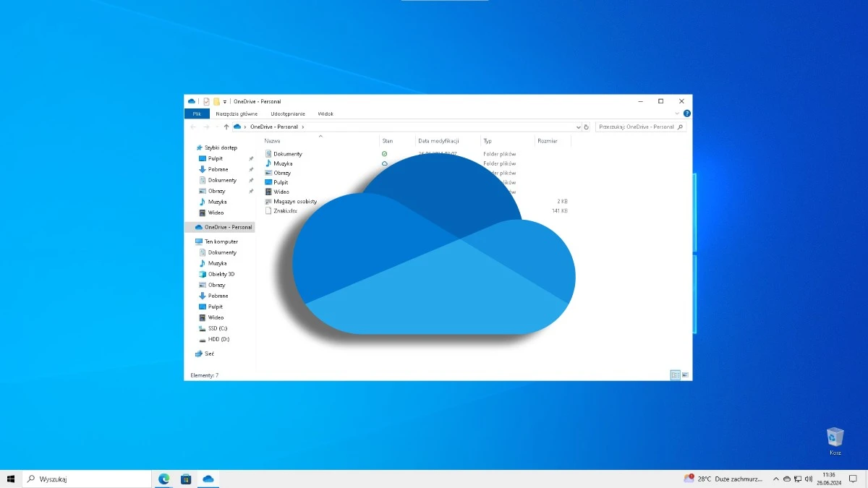Open the Plik menu
868x488 pixels.
[196, 114]
